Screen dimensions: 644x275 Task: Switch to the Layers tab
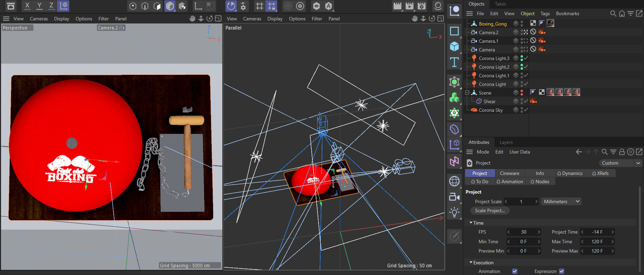point(506,142)
